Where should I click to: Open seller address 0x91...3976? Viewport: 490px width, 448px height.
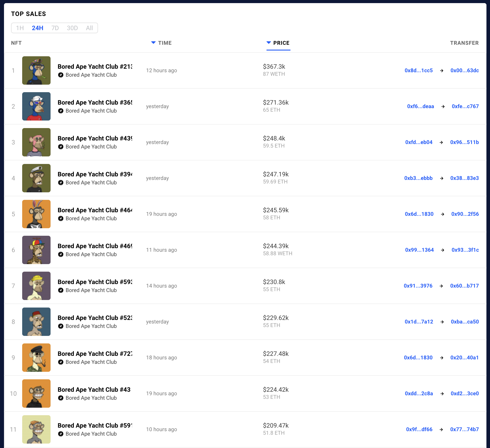[x=418, y=286]
